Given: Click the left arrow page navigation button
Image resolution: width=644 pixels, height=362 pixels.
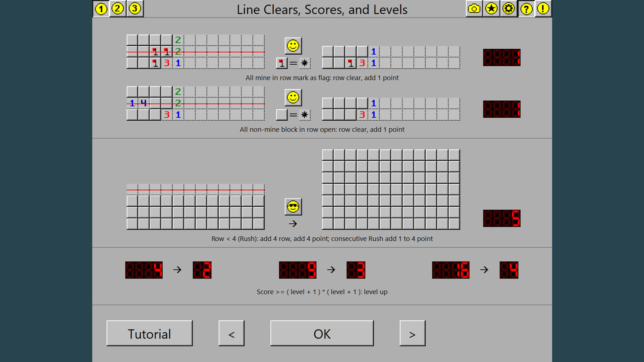Looking at the screenshot, I should click(x=231, y=334).
